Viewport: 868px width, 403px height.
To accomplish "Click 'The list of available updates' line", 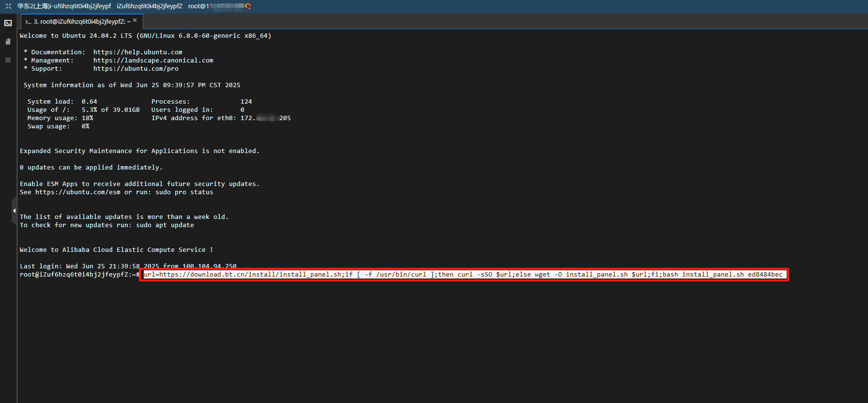I will (x=124, y=217).
